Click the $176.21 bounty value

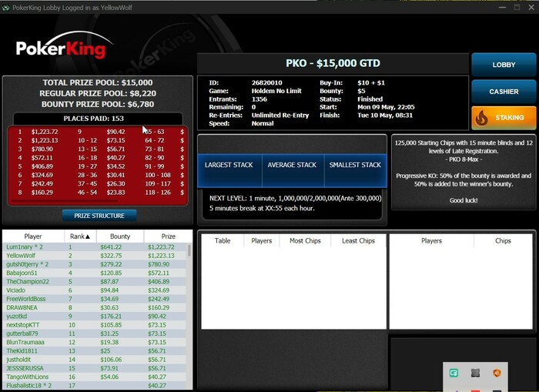click(111, 316)
